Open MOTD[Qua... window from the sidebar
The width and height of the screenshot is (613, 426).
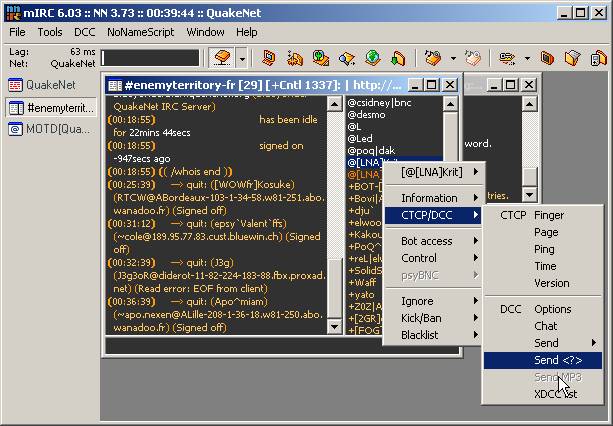(51, 129)
